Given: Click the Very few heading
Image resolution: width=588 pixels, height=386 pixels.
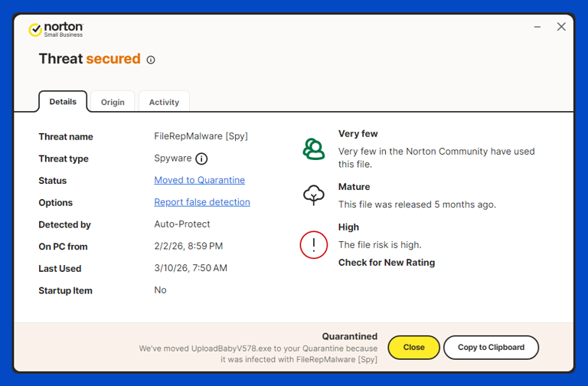Looking at the screenshot, I should (x=358, y=134).
